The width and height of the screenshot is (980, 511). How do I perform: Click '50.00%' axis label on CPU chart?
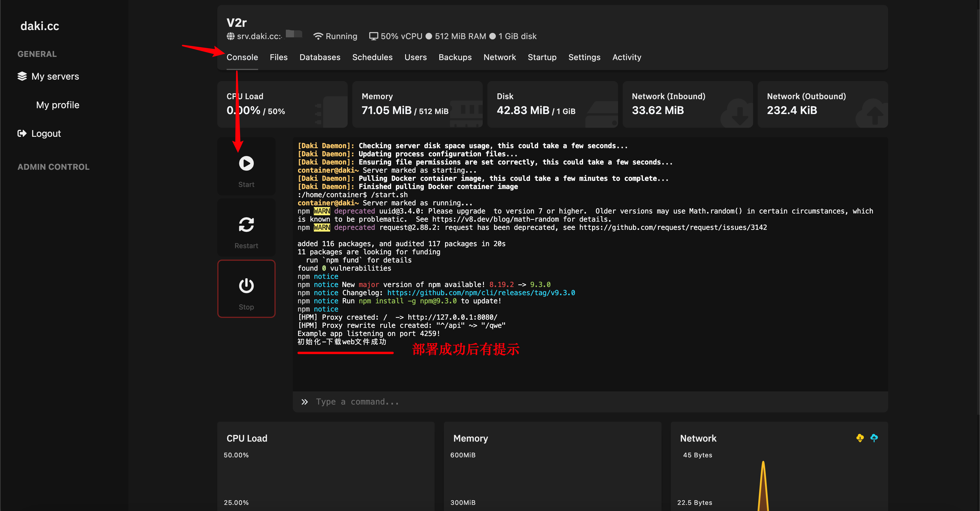pos(236,455)
